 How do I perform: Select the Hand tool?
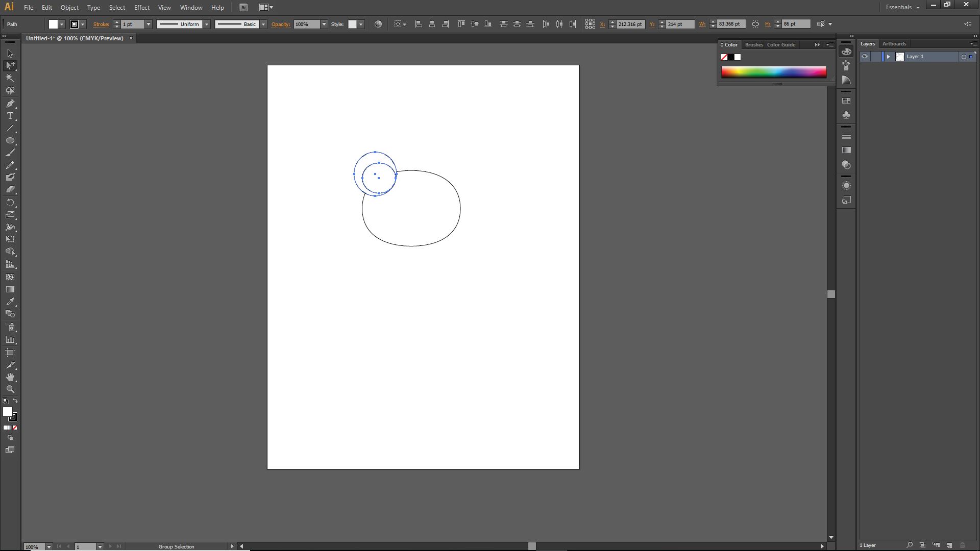[10, 377]
